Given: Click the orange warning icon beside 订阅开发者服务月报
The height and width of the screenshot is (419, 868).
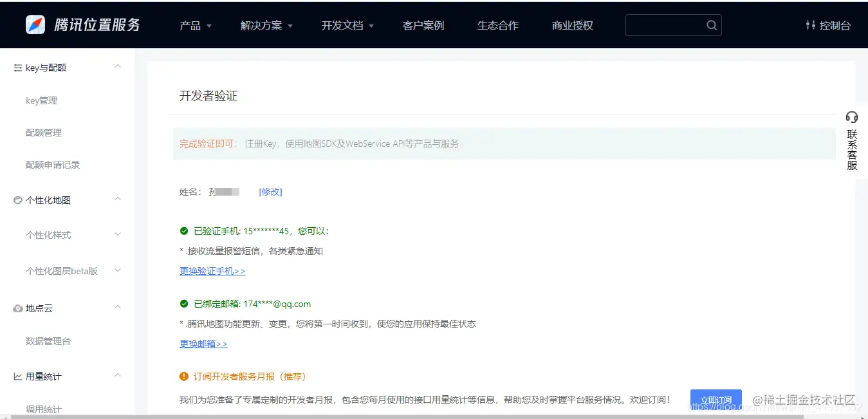Looking at the screenshot, I should click(184, 377).
